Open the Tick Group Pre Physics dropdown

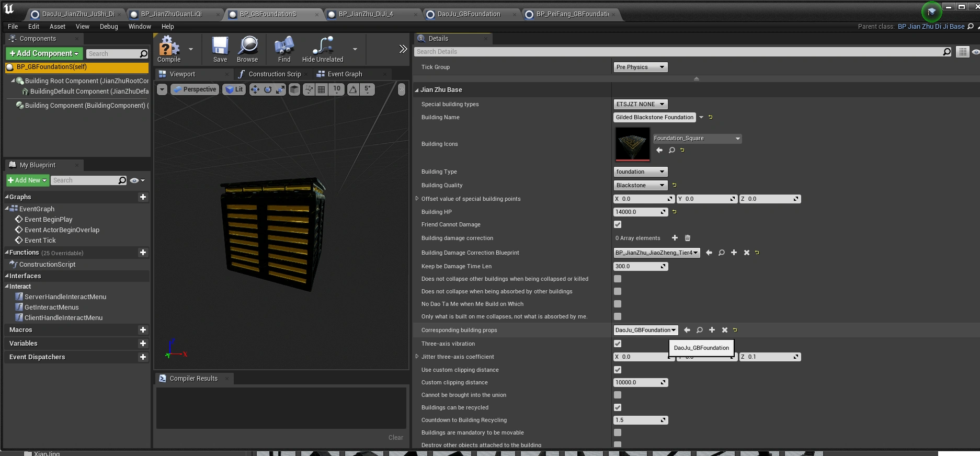[x=640, y=67]
